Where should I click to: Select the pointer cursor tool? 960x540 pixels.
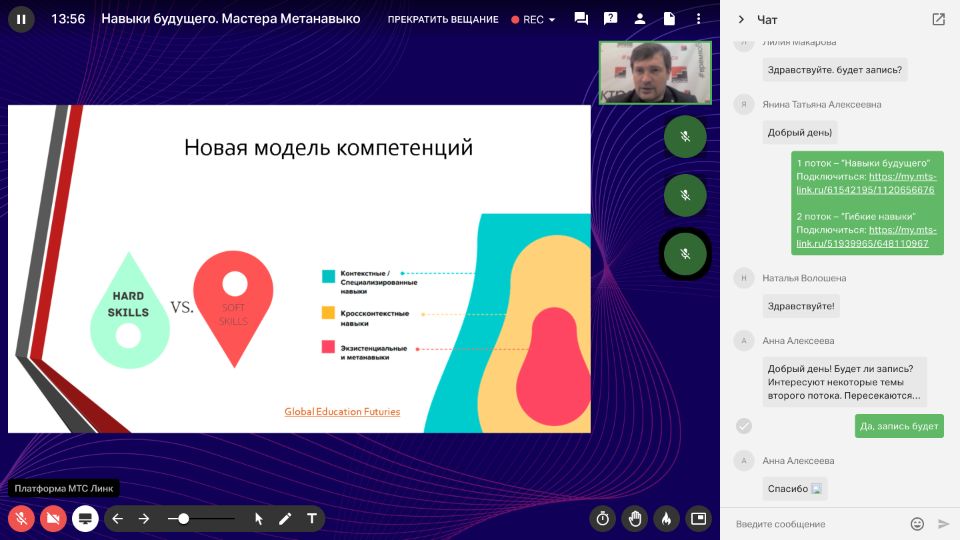pos(258,519)
